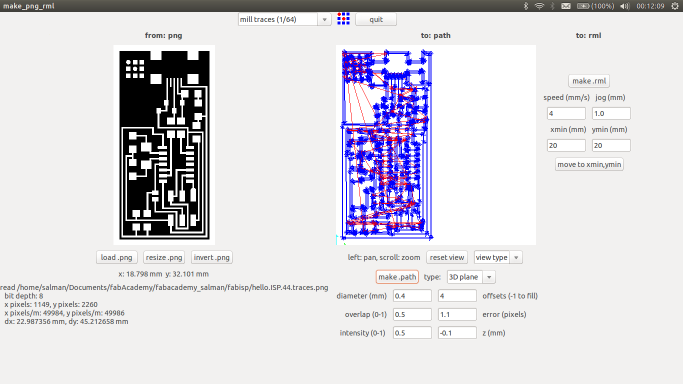
Task: Click the make_png_rml window title
Action: 29,6
